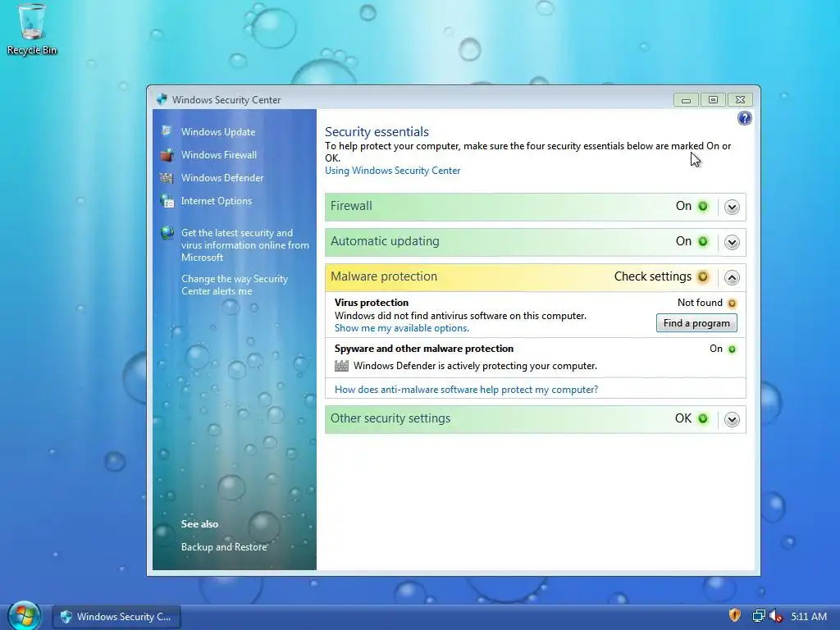This screenshot has height=630, width=840.
Task: Close the Windows Security Center window
Action: pyautogui.click(x=741, y=99)
